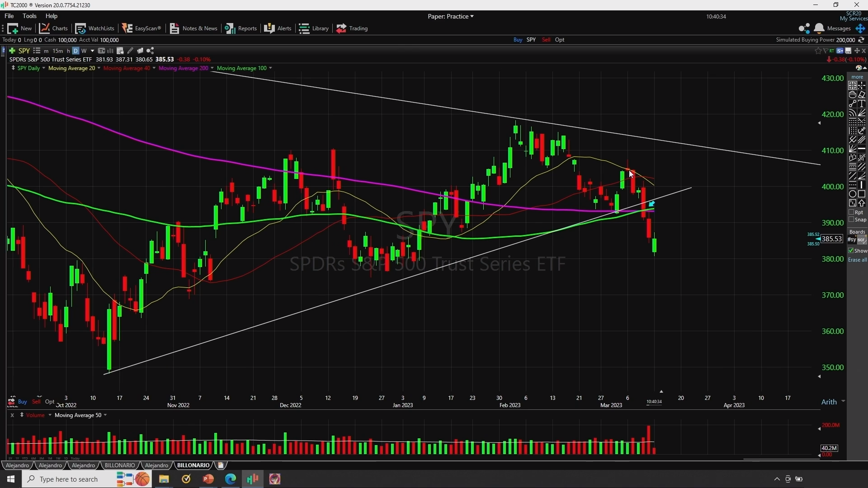The width and height of the screenshot is (868, 488).
Task: Uncheck the Show drawings checkbox
Action: click(851, 250)
